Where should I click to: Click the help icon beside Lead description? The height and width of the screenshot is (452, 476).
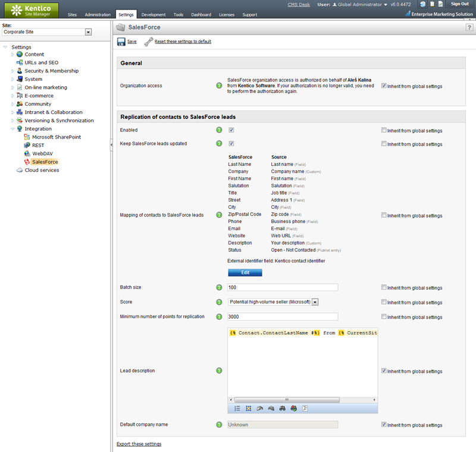(219, 371)
